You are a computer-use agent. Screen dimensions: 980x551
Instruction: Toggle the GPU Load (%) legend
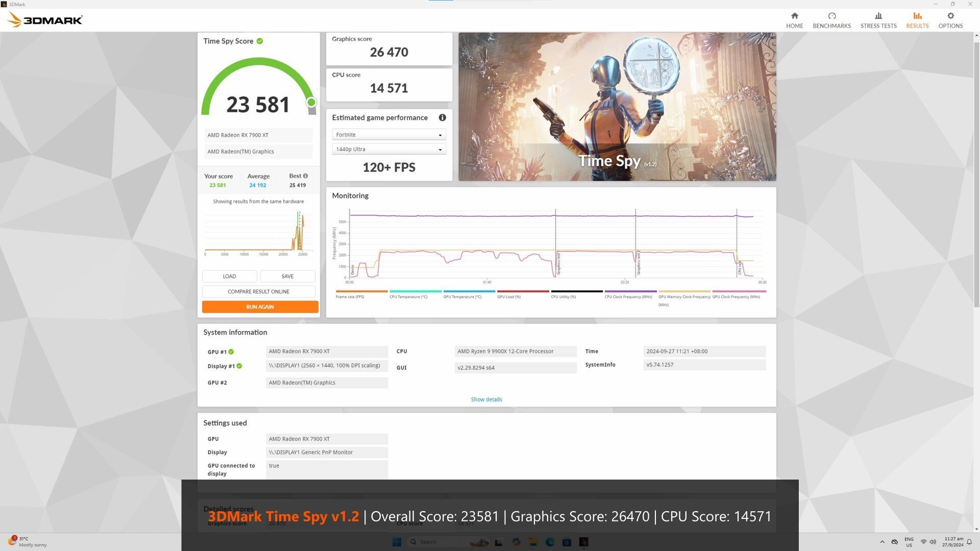pos(523,294)
